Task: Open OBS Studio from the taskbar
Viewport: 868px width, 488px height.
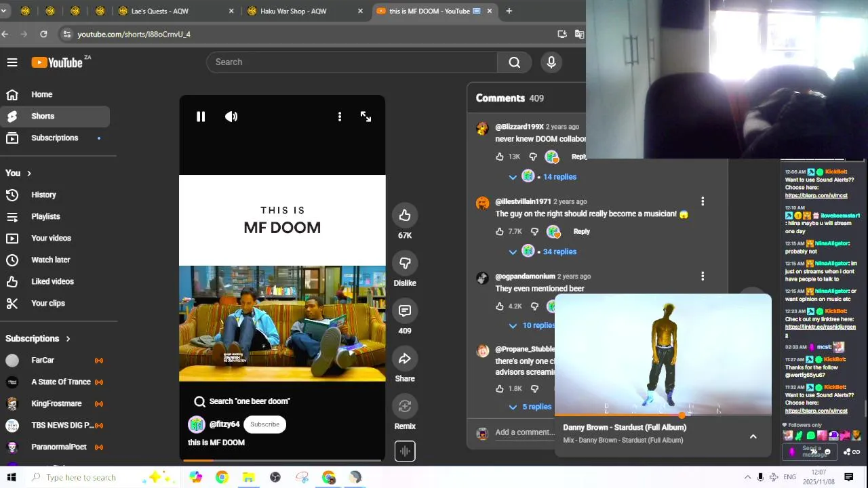Action: tap(275, 477)
